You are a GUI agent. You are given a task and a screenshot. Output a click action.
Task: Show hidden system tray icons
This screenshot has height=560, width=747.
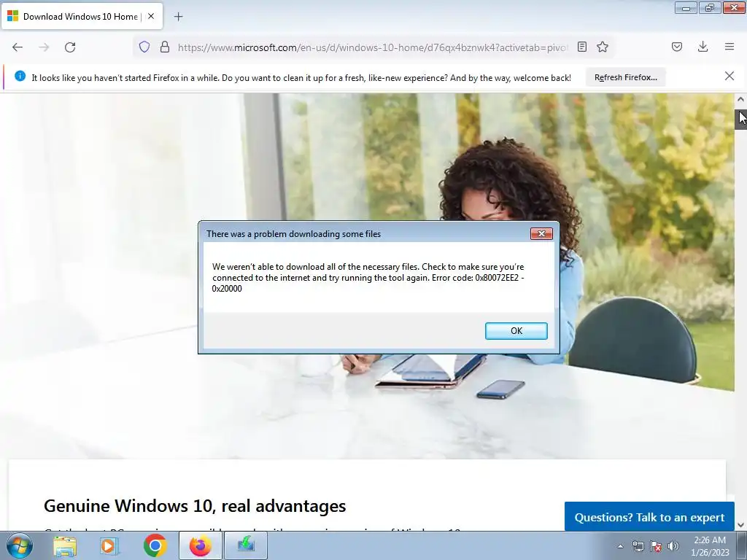click(x=620, y=546)
